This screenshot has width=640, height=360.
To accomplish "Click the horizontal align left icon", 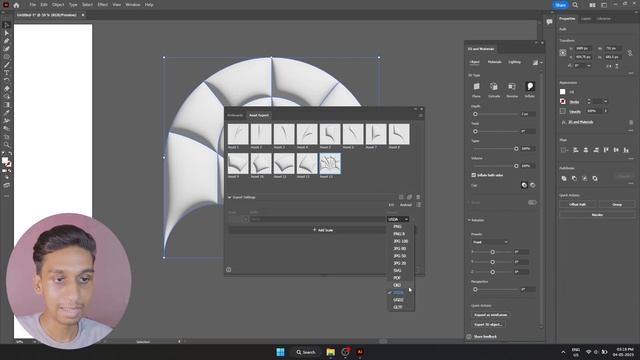I will click(x=576, y=150).
